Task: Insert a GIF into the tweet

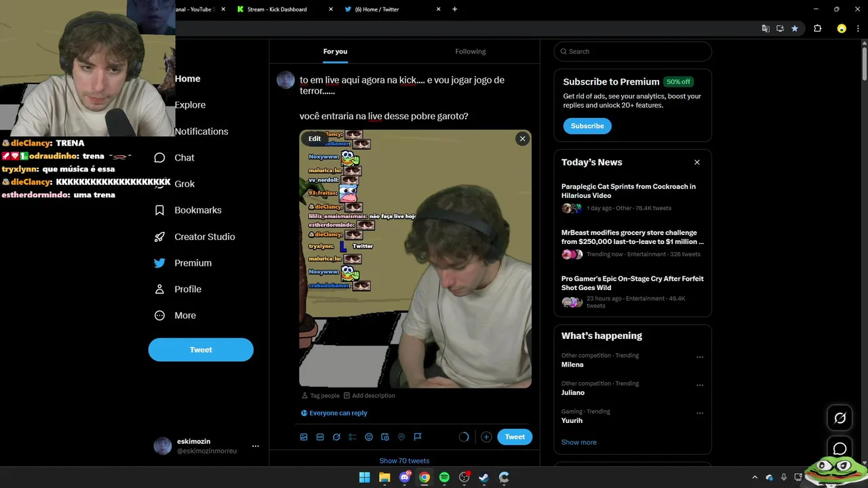Action: pyautogui.click(x=320, y=437)
